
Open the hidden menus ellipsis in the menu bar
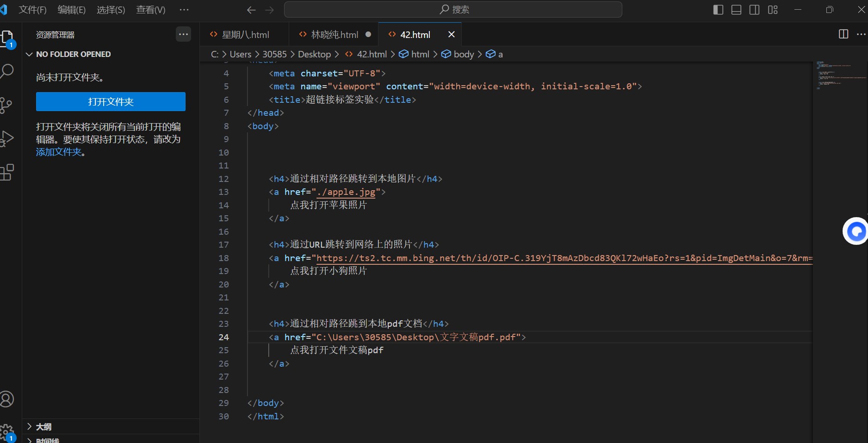tap(184, 10)
